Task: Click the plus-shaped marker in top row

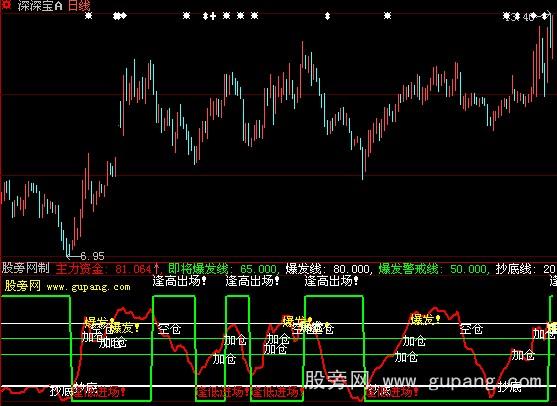Action: point(213,16)
